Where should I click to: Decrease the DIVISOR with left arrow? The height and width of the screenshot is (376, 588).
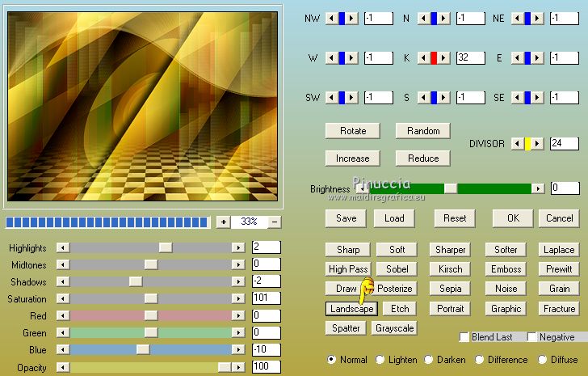pyautogui.click(x=517, y=143)
